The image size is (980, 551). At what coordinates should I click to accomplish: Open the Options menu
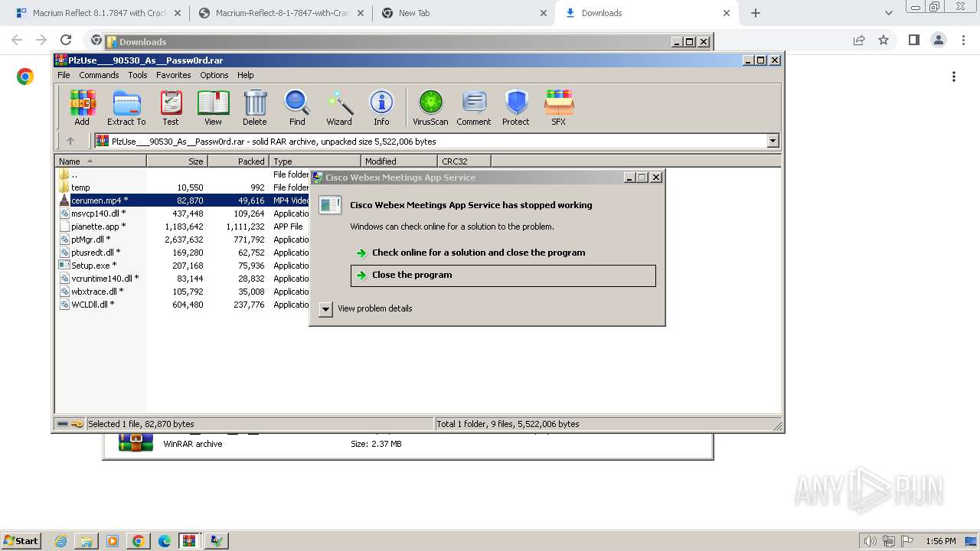coord(214,75)
